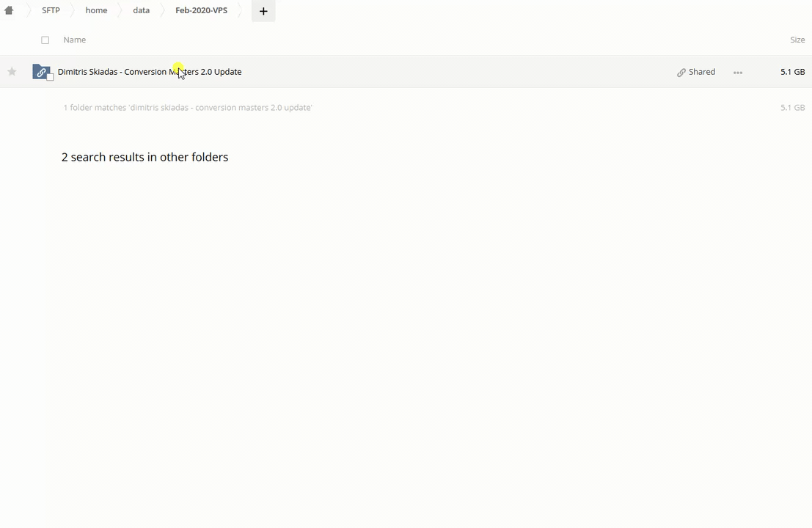Go to the 'data' breadcrumb folder

141,10
